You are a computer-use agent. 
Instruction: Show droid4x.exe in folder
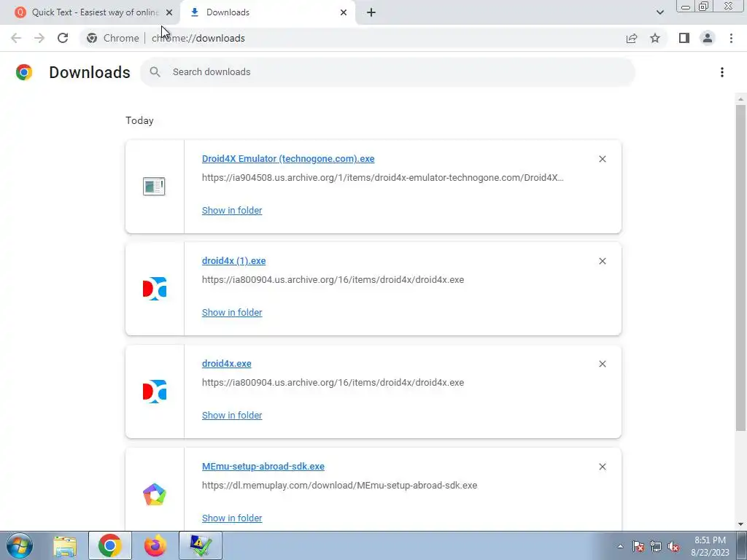(x=232, y=415)
